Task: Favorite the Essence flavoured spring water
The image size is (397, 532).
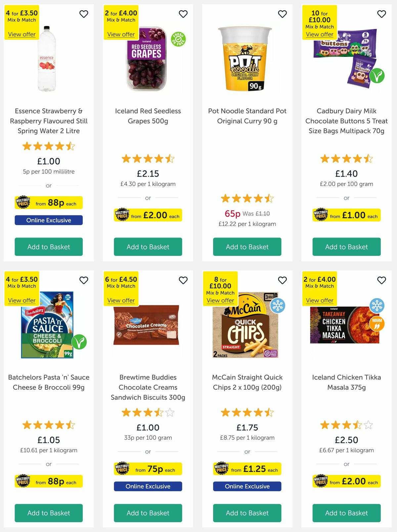Action: 83,14
